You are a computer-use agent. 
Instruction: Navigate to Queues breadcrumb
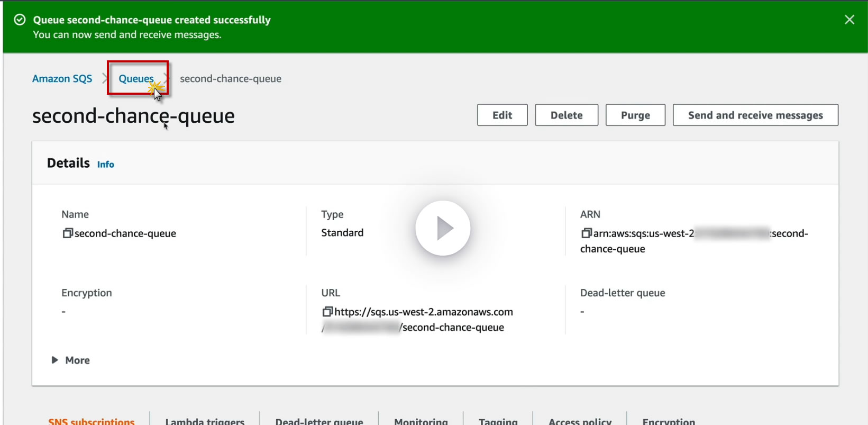click(136, 79)
